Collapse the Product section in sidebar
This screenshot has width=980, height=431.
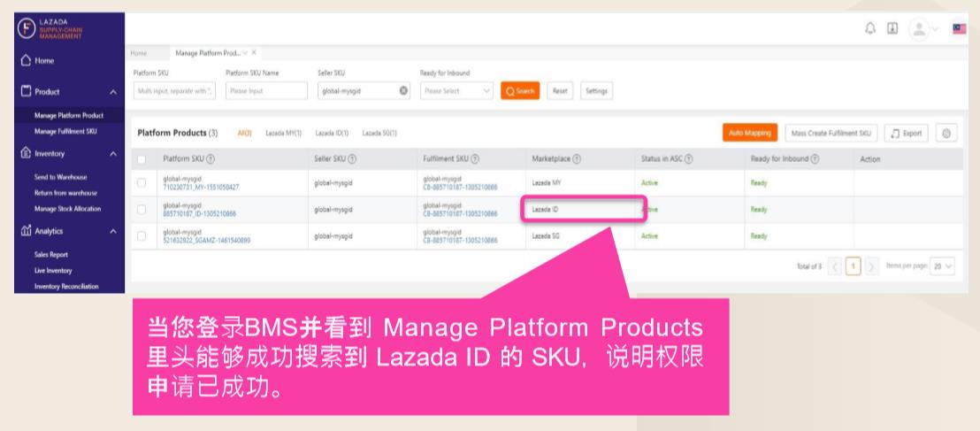(112, 91)
